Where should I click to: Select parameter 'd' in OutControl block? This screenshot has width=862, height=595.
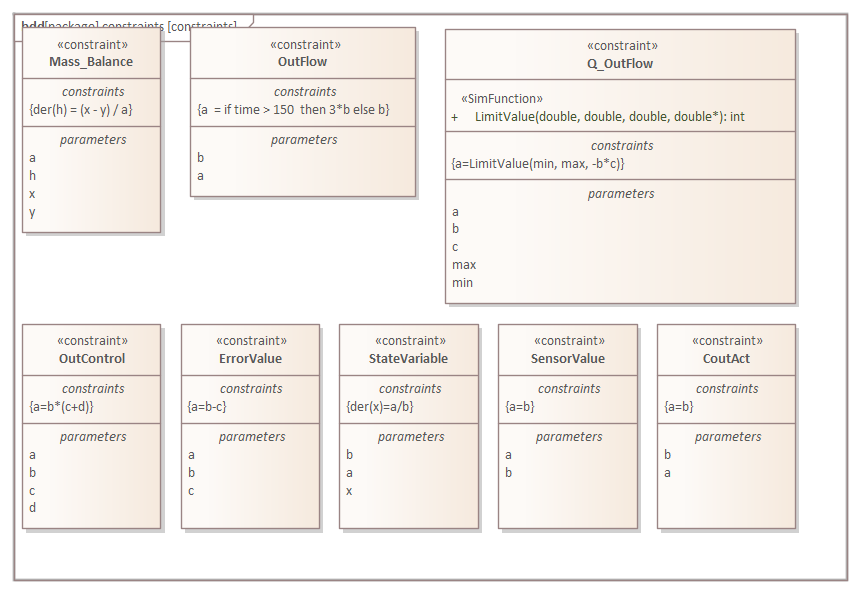click(33, 508)
